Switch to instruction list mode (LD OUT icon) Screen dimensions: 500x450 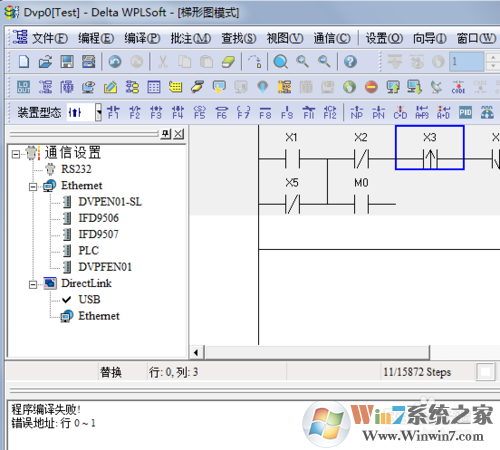pyautogui.click(x=24, y=87)
